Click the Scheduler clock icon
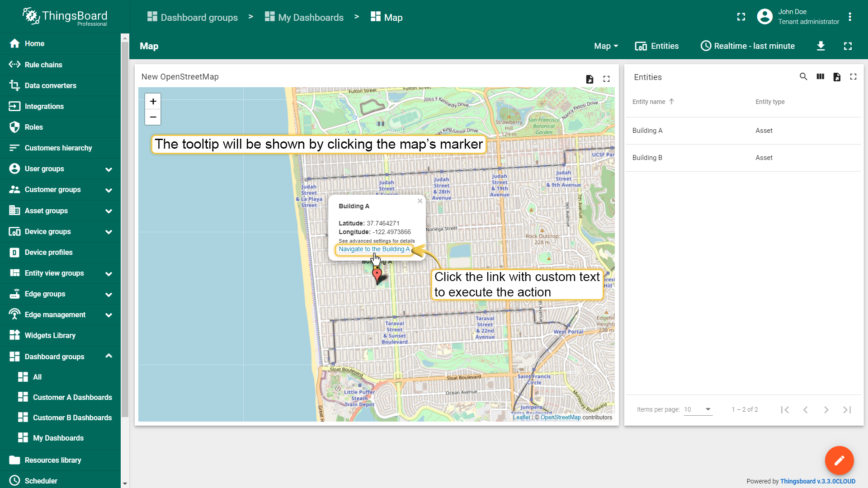Viewport: 868px width, 488px height. 14,480
